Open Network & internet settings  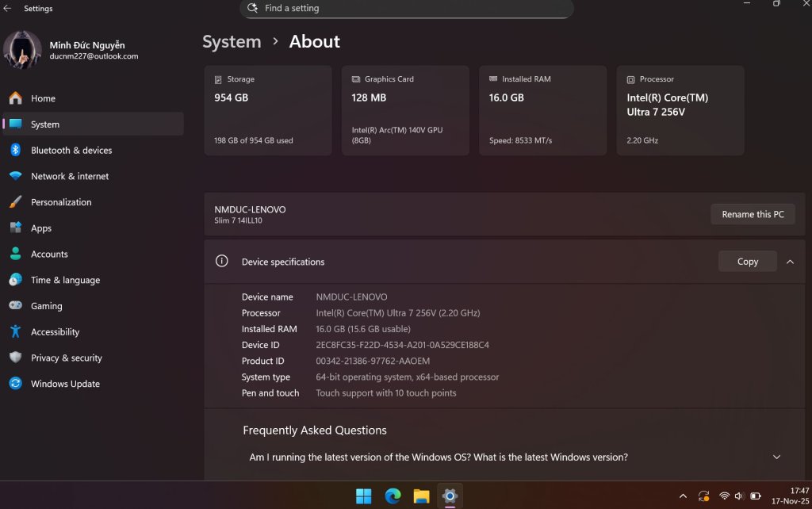(70, 176)
